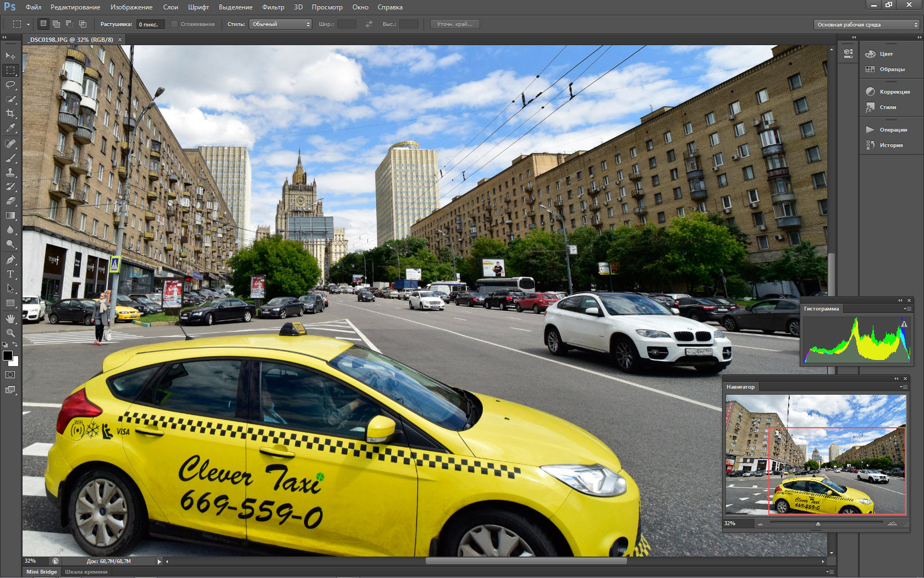The image size is (924, 578).
Task: Select the Rectangular Marquee tool in toolbox
Action: tap(10, 70)
